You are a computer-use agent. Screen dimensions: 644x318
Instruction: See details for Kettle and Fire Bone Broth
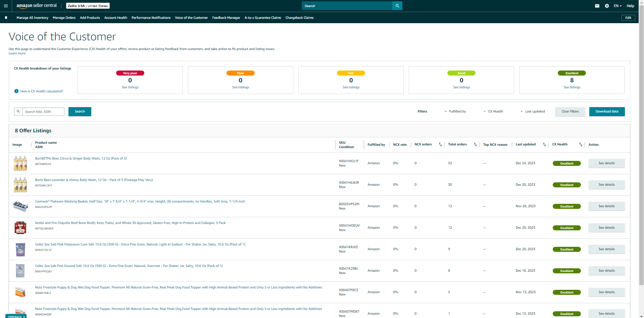tap(606, 228)
